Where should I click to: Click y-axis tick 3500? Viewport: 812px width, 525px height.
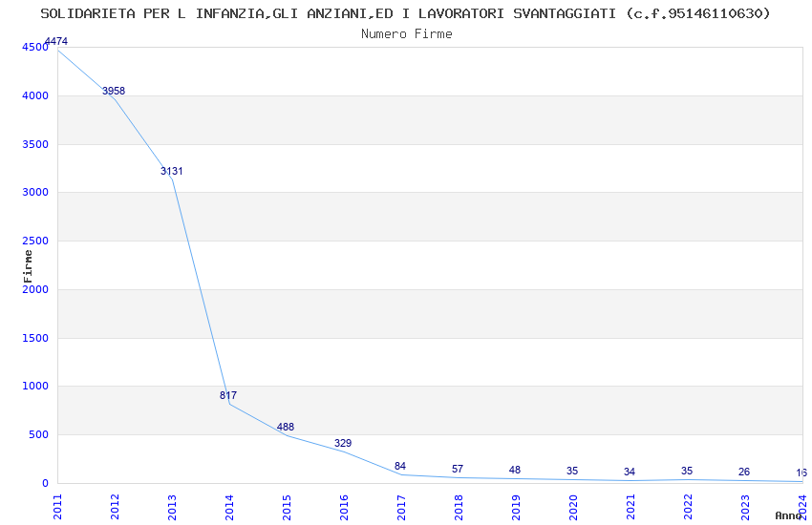pyautogui.click(x=35, y=144)
